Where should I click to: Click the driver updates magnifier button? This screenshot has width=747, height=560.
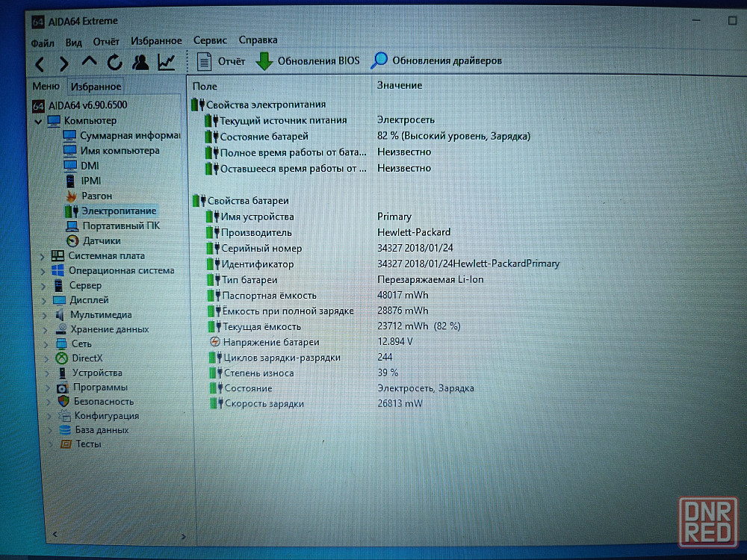(436, 61)
